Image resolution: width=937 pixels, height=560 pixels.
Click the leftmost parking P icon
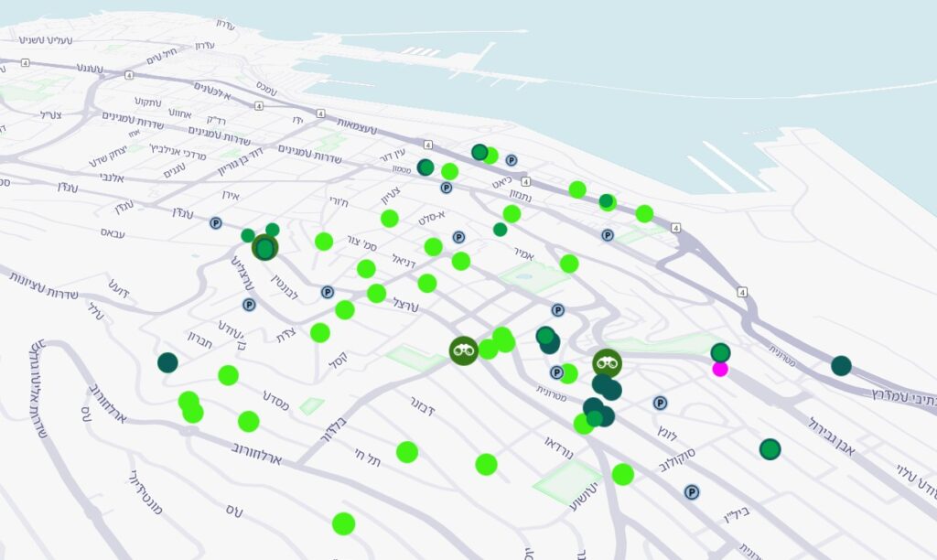pos(216,223)
